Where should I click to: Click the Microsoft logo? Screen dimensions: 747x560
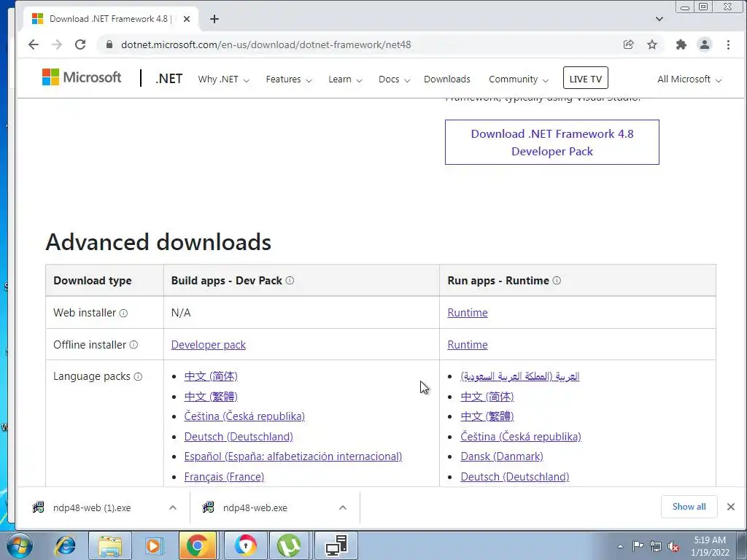point(82,77)
